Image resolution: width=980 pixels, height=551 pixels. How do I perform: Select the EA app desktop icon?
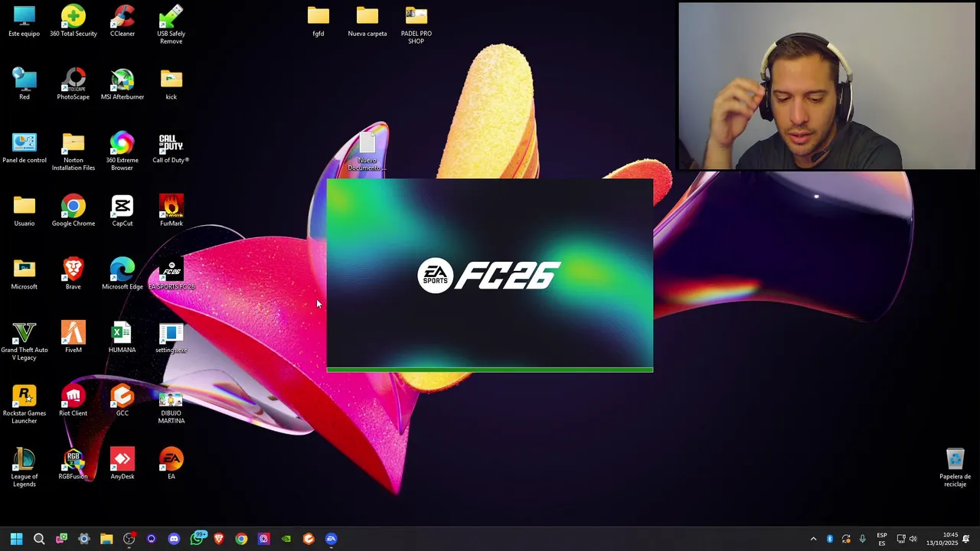click(x=171, y=465)
